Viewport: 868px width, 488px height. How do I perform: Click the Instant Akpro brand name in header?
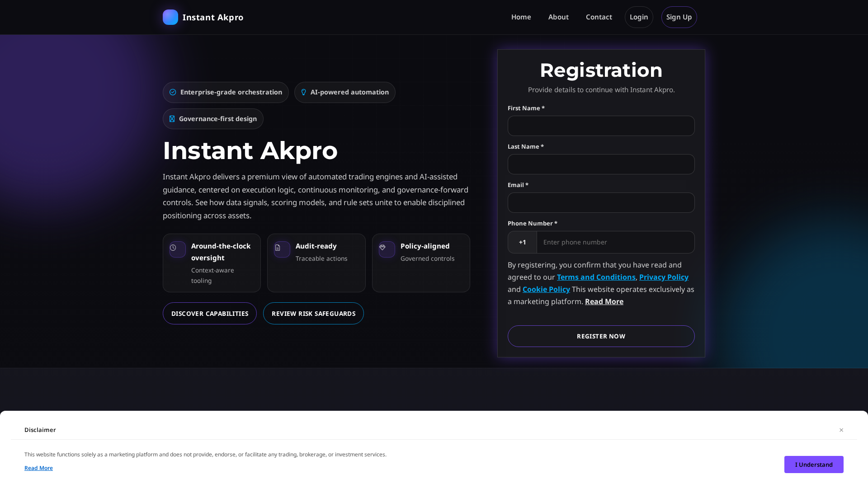[213, 17]
